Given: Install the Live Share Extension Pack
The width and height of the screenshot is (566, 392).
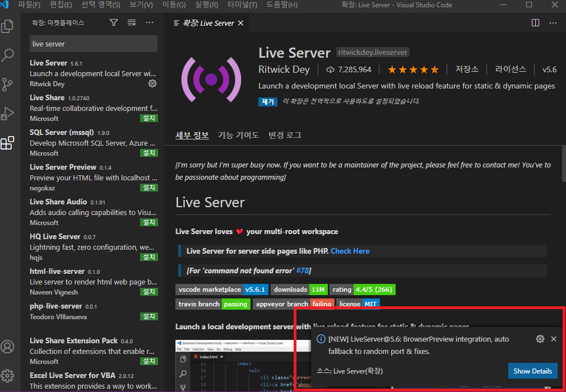Looking at the screenshot, I should 149,361.
